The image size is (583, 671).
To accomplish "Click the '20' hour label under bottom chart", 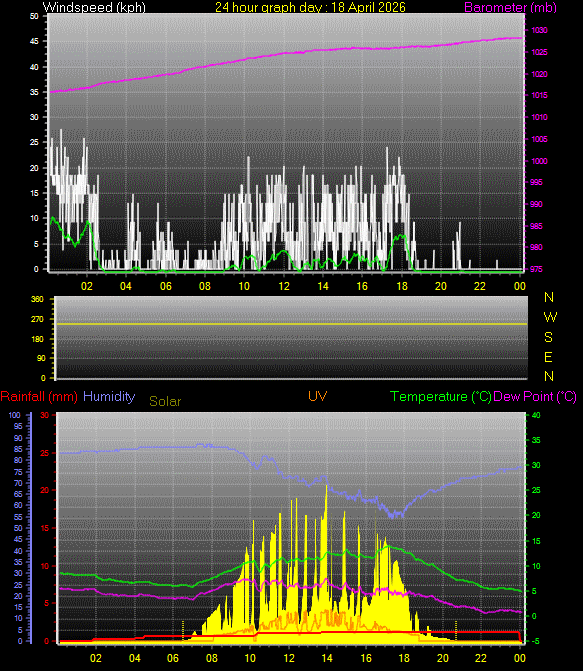I will pyautogui.click(x=443, y=658).
